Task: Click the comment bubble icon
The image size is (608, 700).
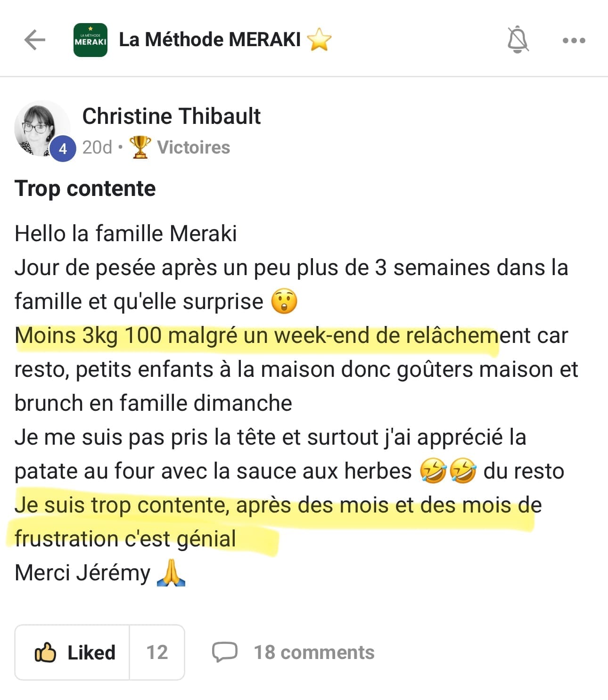Action: [x=224, y=652]
